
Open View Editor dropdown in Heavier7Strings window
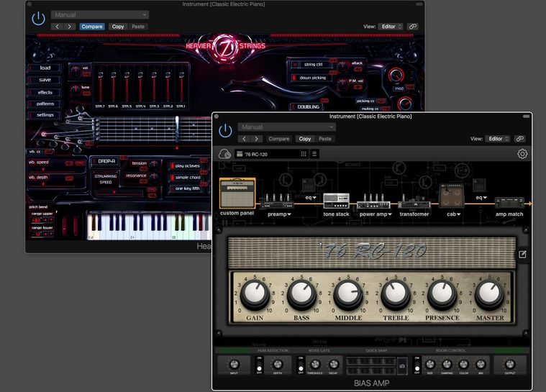pyautogui.click(x=391, y=27)
